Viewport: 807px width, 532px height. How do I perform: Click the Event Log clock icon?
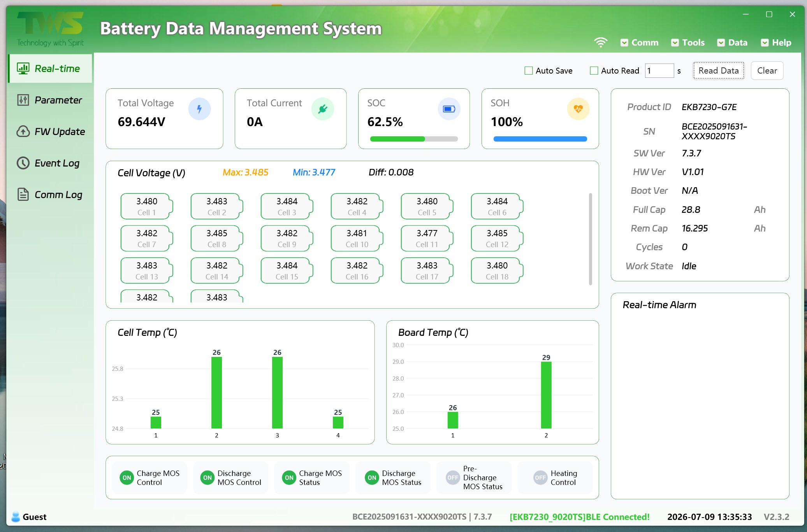(23, 163)
